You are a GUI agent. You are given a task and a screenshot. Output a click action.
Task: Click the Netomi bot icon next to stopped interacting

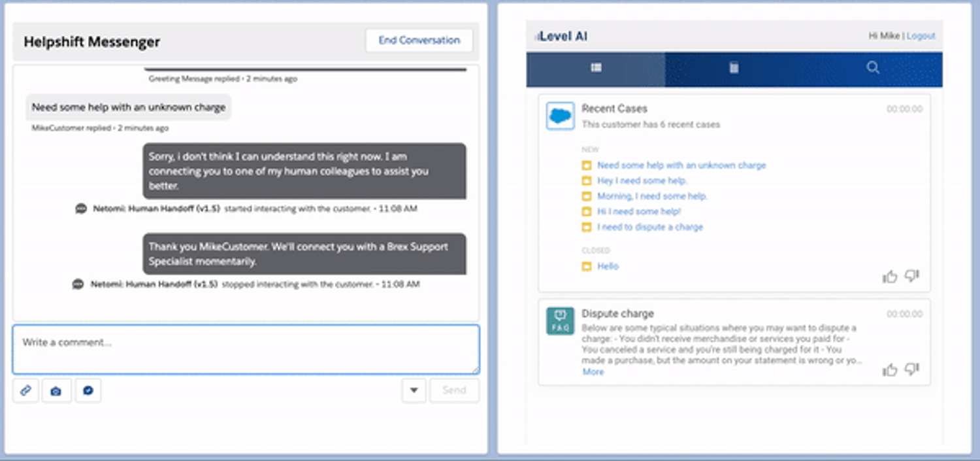click(x=78, y=284)
